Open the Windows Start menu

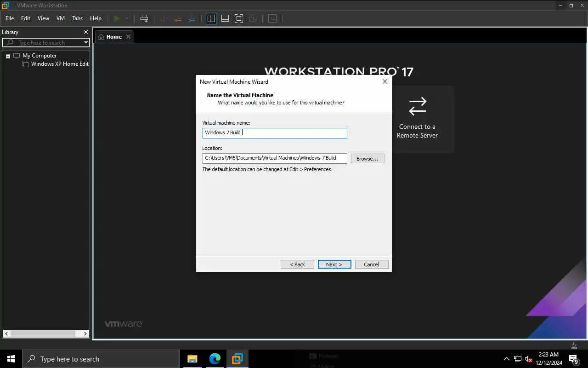(11, 359)
